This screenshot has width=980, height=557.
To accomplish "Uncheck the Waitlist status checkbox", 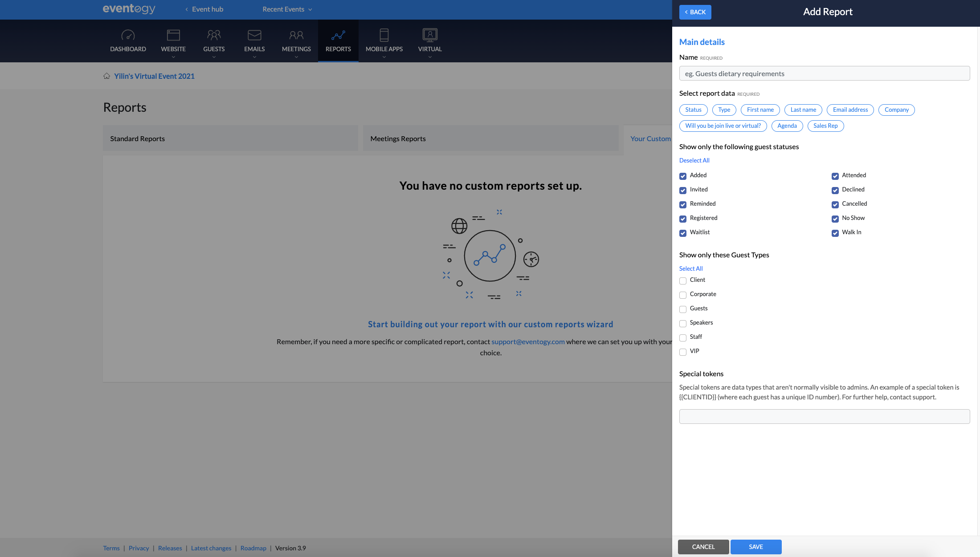I will (x=683, y=233).
